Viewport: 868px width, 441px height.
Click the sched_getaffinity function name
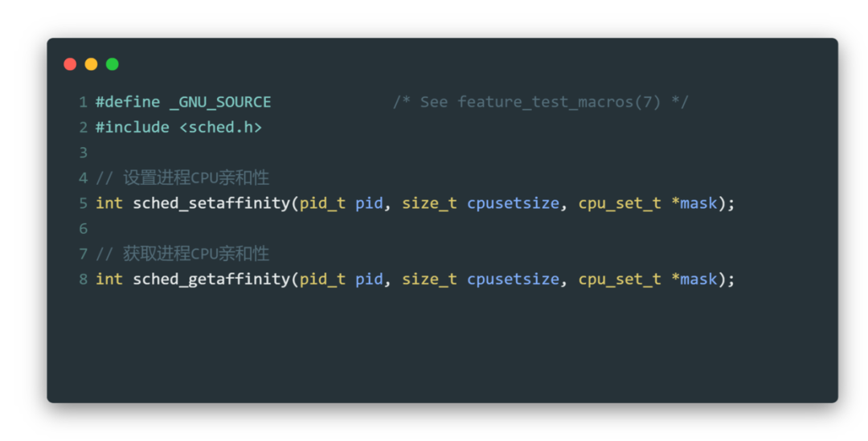click(x=211, y=279)
